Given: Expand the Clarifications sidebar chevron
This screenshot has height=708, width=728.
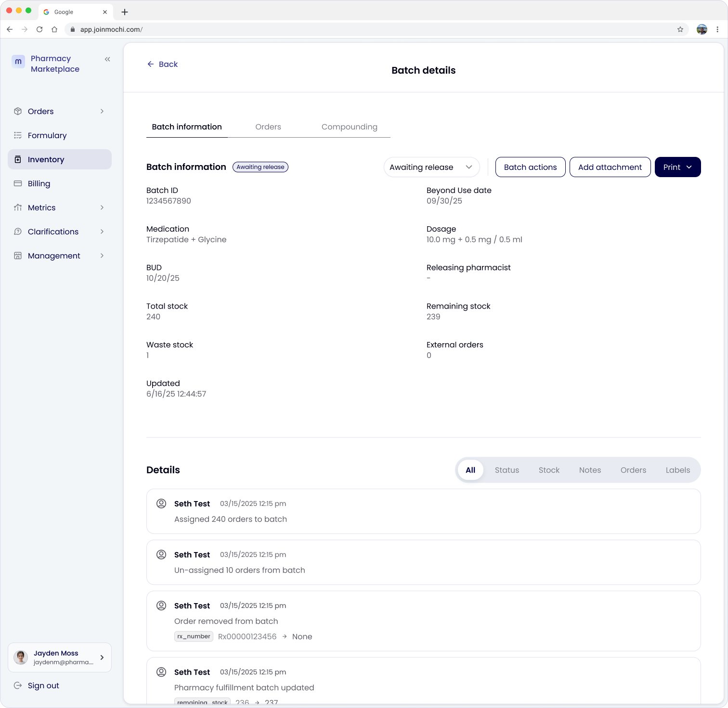Looking at the screenshot, I should 102,232.
